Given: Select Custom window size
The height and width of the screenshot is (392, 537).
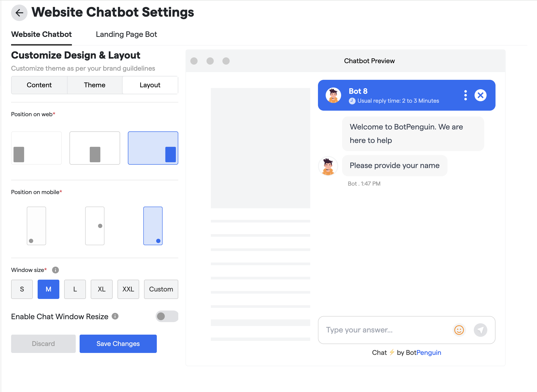Looking at the screenshot, I should [161, 289].
